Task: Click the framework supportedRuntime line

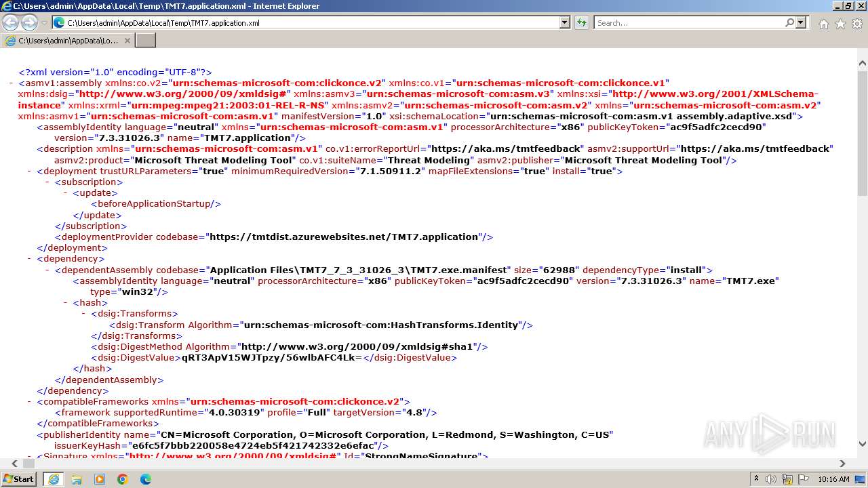Action: (246, 412)
